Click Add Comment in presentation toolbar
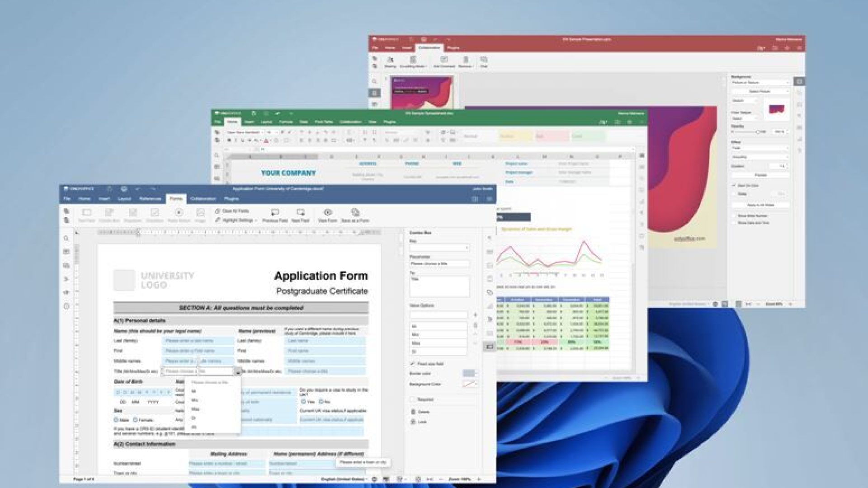This screenshot has width=868, height=488. tap(444, 60)
